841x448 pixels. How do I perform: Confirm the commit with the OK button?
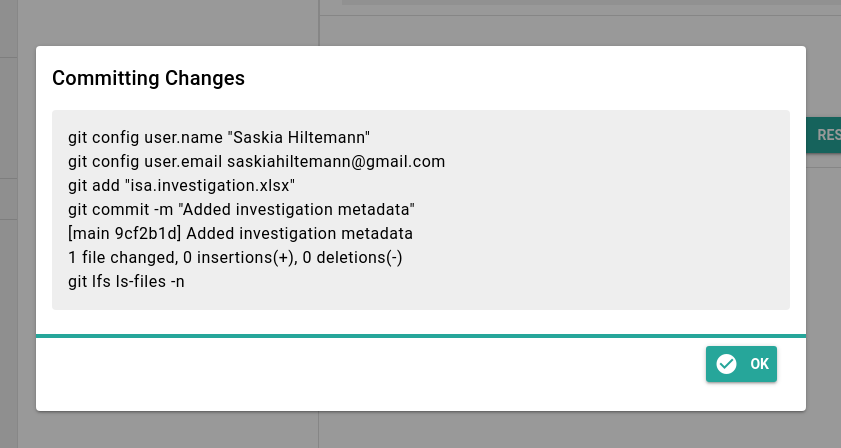(741, 364)
